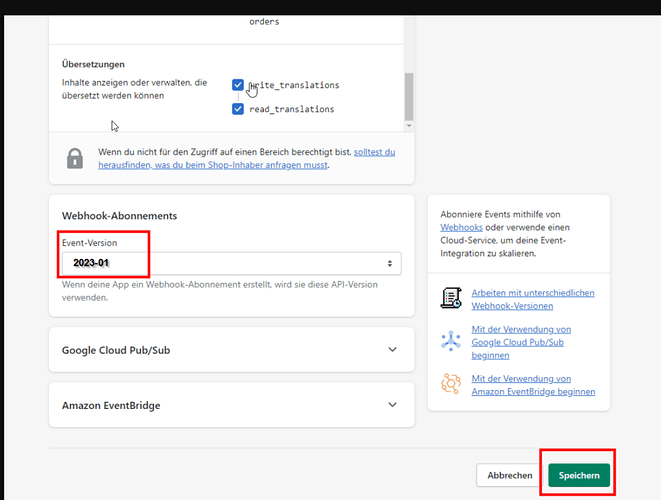661x500 pixels.
Task: Open the 'Arbeiten mit unterschiedlichen Webhook-Versionen' link
Action: click(x=533, y=299)
